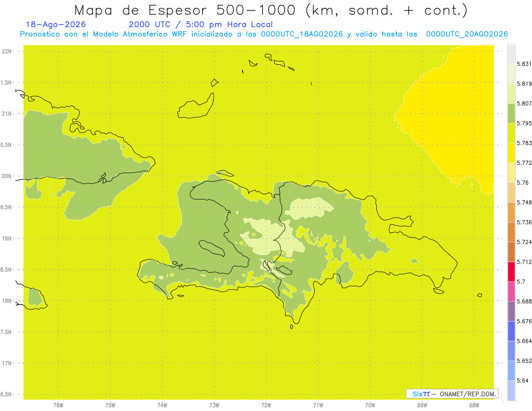Click pale swatch between 5.807 and 5.819
This screenshot has width=532, height=411.
tap(511, 93)
